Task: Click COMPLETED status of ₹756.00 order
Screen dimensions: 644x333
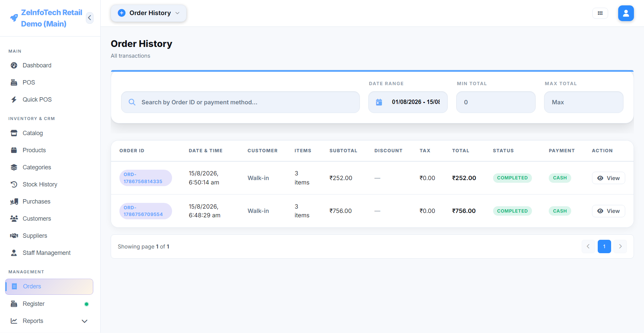Action: click(512, 211)
